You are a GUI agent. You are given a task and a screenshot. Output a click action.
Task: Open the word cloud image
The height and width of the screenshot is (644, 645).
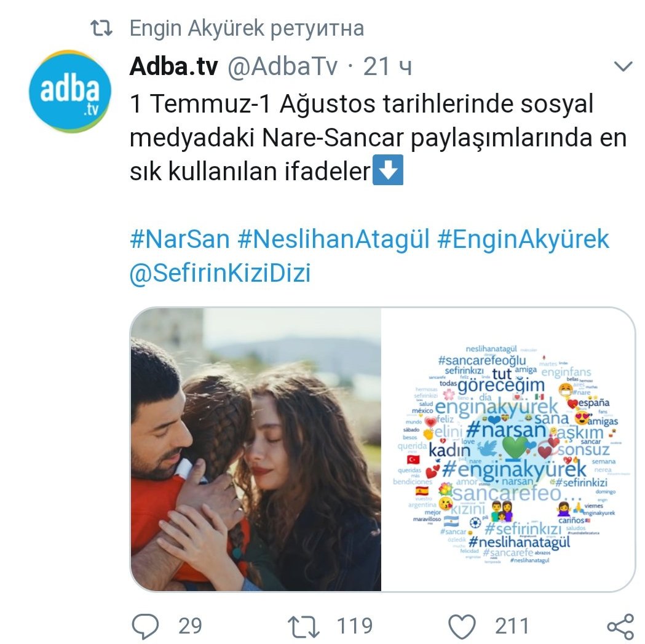point(508,450)
